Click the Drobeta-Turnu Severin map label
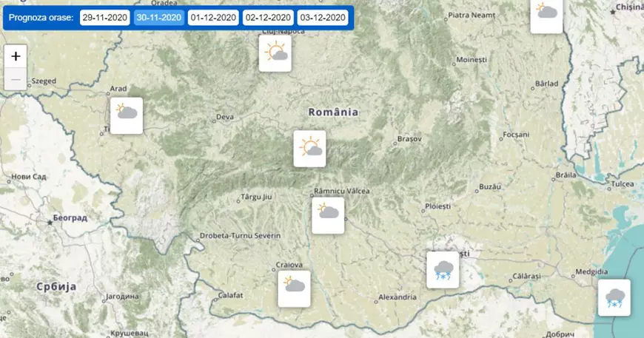Screen dimensions: 644x338 (241, 236)
